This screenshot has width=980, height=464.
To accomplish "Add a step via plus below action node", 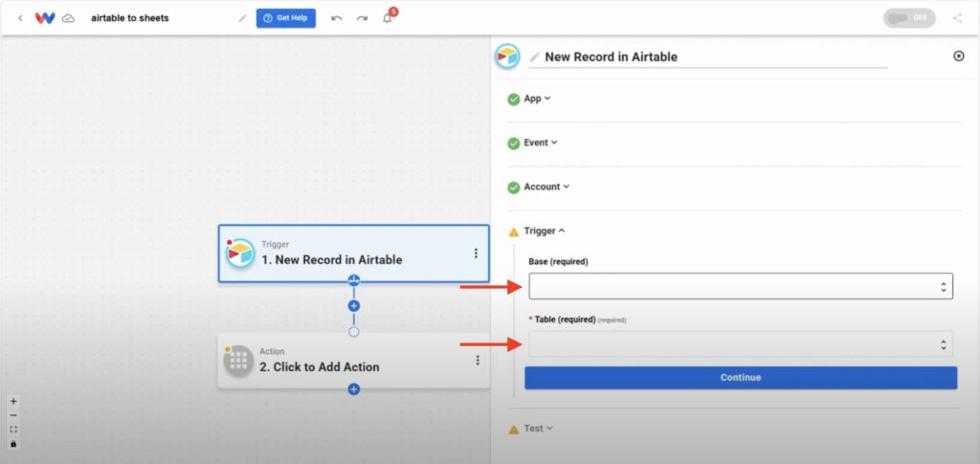I will 354,389.
